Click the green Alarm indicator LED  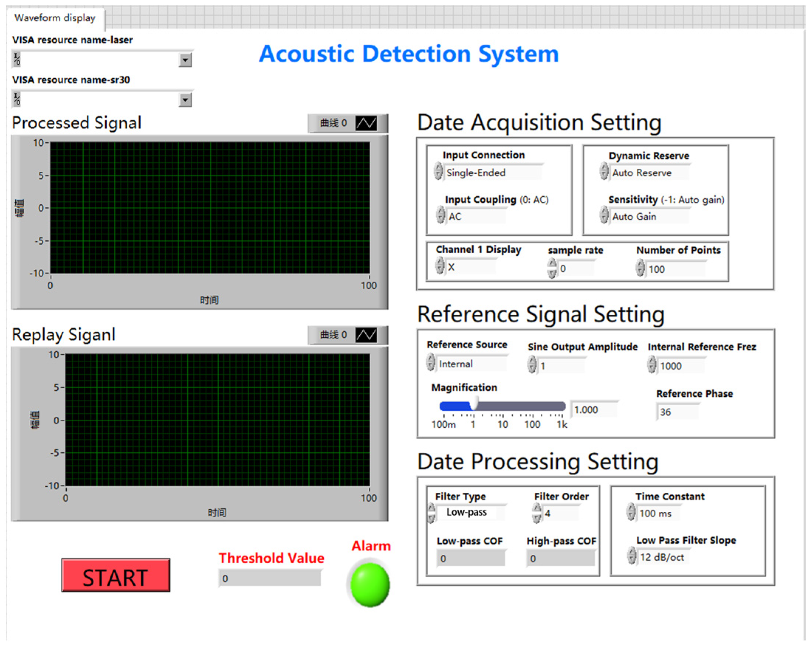370,585
